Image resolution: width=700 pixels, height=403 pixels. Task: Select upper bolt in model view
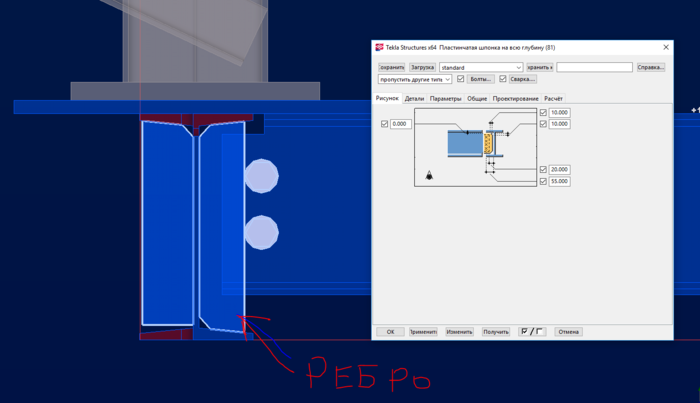pos(262,176)
